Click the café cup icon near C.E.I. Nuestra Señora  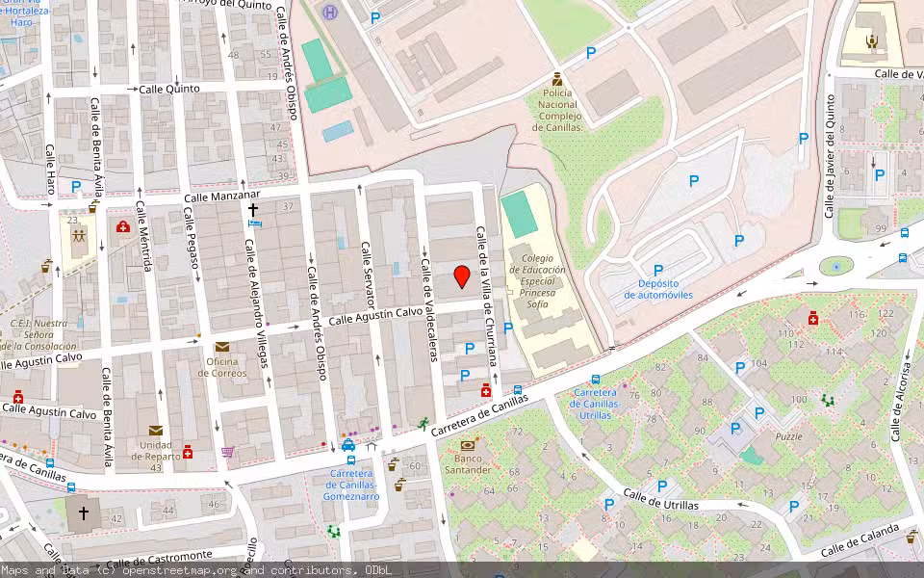click(x=46, y=267)
